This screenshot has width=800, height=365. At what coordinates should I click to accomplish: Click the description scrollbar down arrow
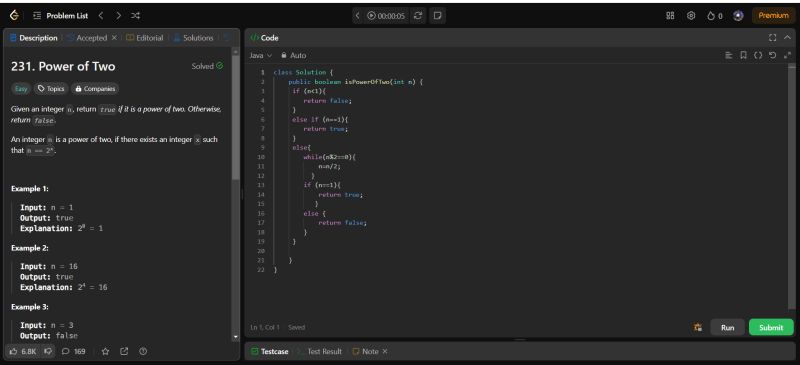[x=235, y=337]
